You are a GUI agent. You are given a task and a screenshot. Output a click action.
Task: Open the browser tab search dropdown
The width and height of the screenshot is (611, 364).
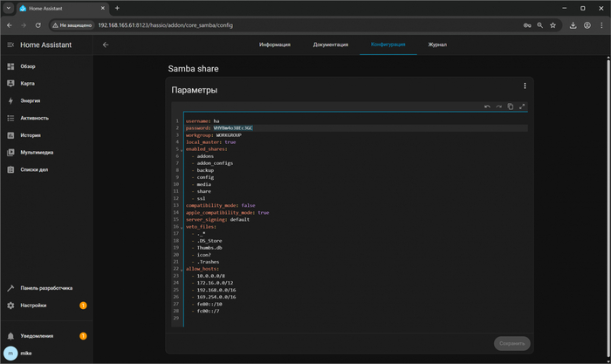pos(9,8)
